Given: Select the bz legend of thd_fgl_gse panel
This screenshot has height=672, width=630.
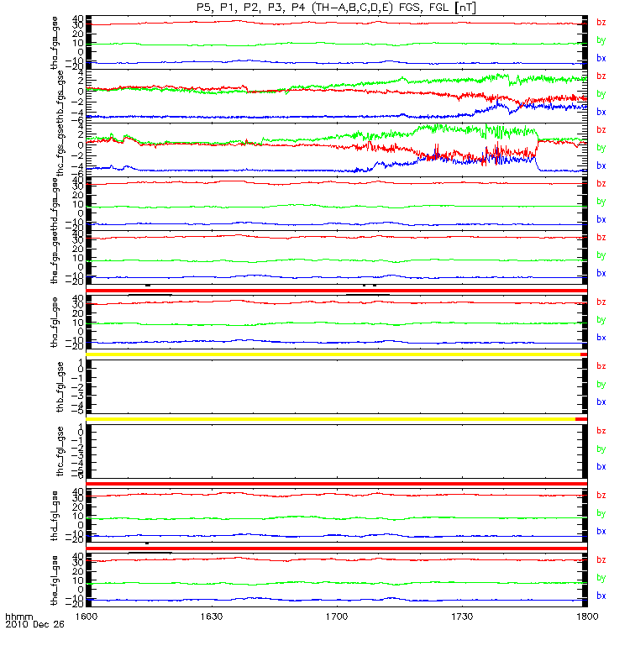Looking at the screenshot, I should tap(601, 496).
